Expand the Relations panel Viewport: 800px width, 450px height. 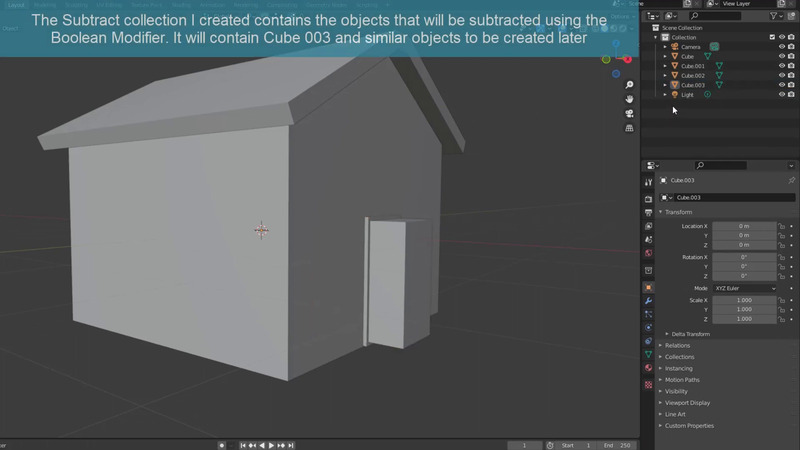678,345
